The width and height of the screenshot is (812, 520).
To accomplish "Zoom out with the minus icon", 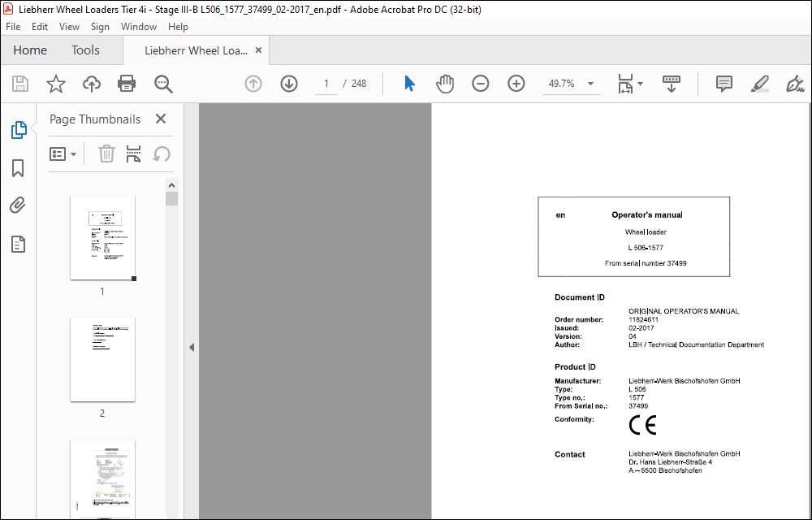I will tap(481, 84).
